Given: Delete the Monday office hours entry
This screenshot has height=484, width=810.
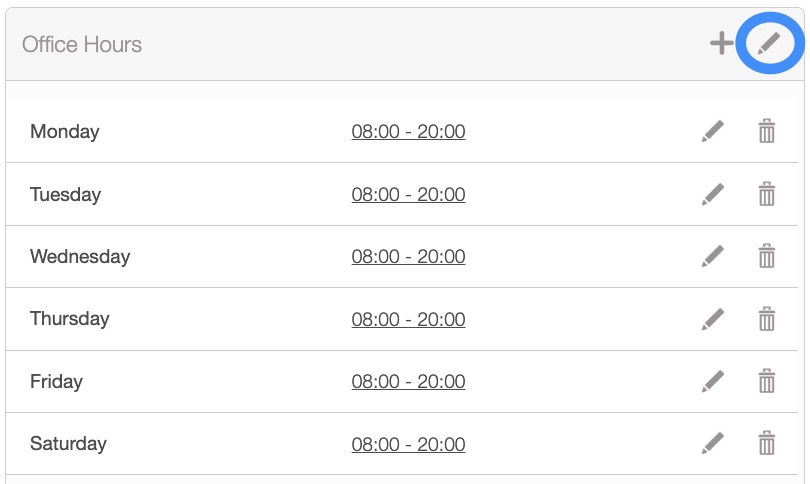Looking at the screenshot, I should coord(767,131).
